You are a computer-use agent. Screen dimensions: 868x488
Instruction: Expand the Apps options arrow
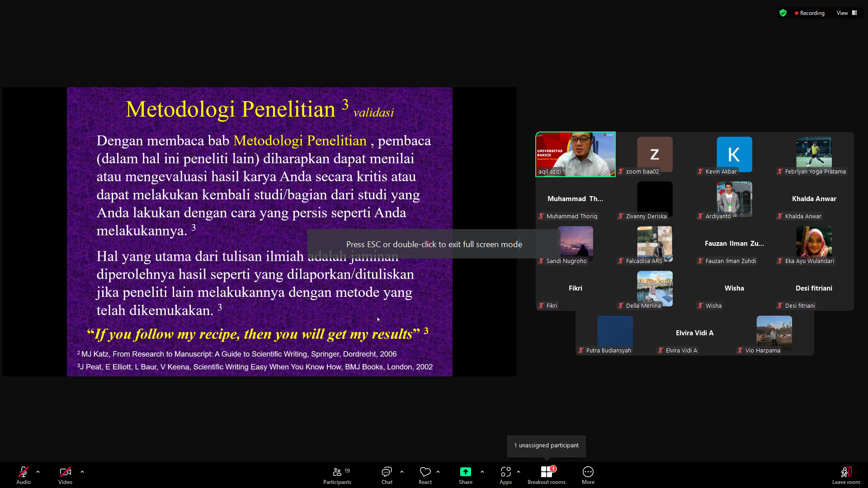coord(519,472)
